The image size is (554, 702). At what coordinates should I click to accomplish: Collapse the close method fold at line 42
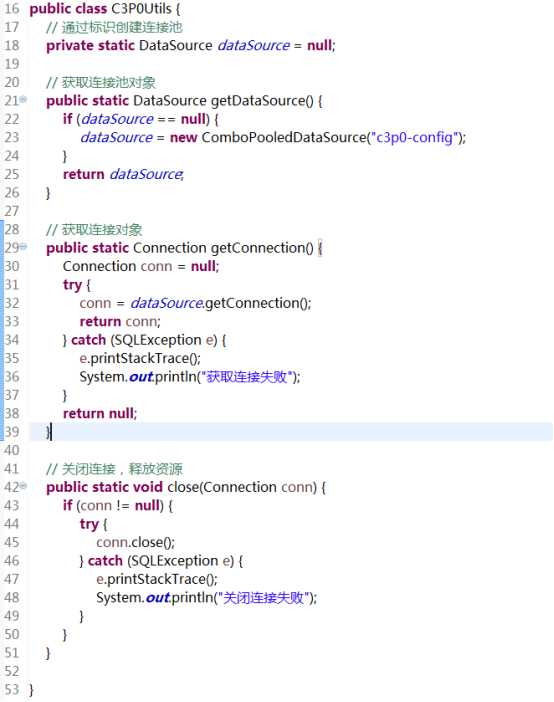tap(23, 486)
